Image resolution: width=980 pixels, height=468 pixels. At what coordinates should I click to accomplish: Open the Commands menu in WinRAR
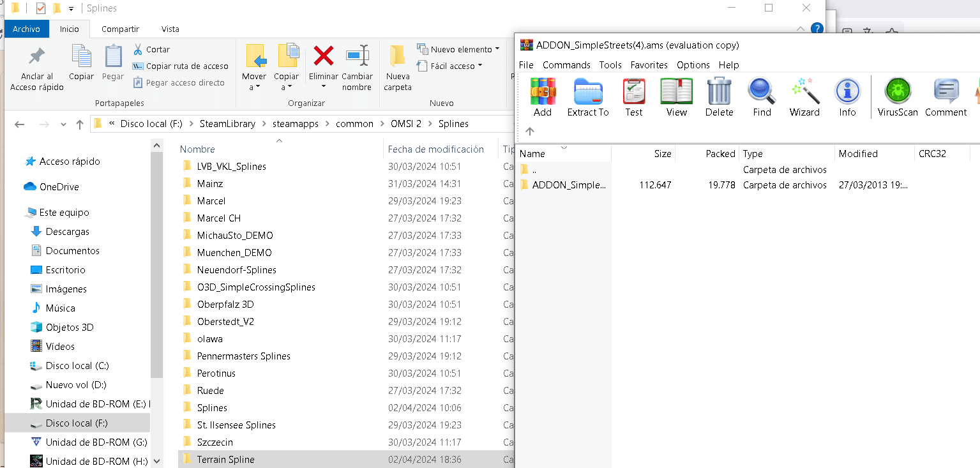[566, 65]
